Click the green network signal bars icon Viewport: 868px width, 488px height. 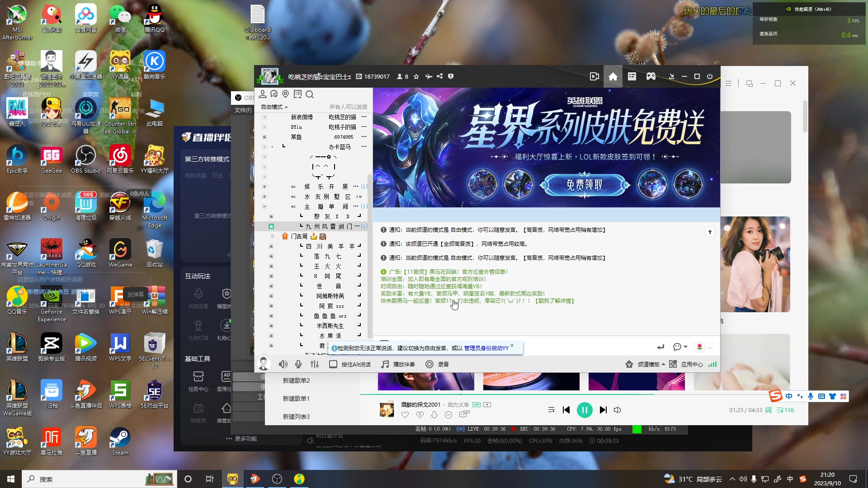click(712, 364)
